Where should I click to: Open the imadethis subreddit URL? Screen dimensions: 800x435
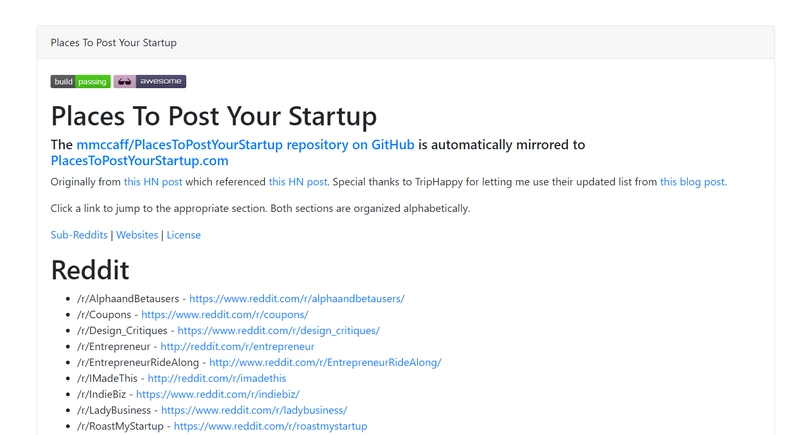(216, 378)
